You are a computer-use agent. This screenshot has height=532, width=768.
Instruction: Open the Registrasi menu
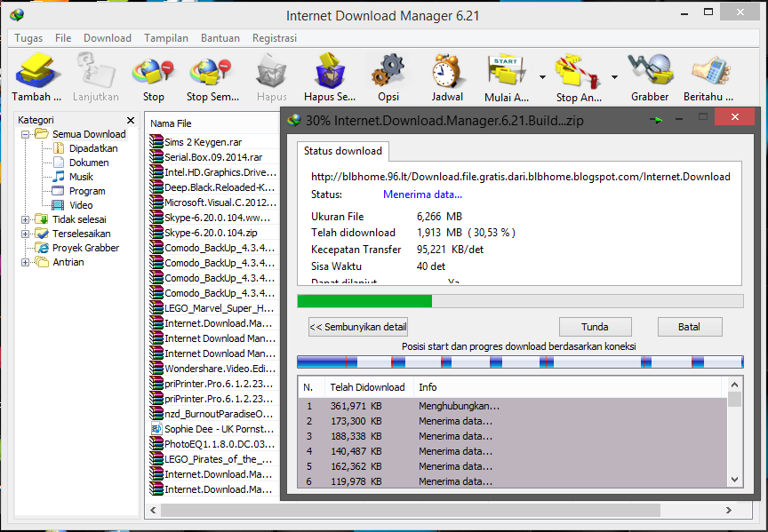click(275, 38)
